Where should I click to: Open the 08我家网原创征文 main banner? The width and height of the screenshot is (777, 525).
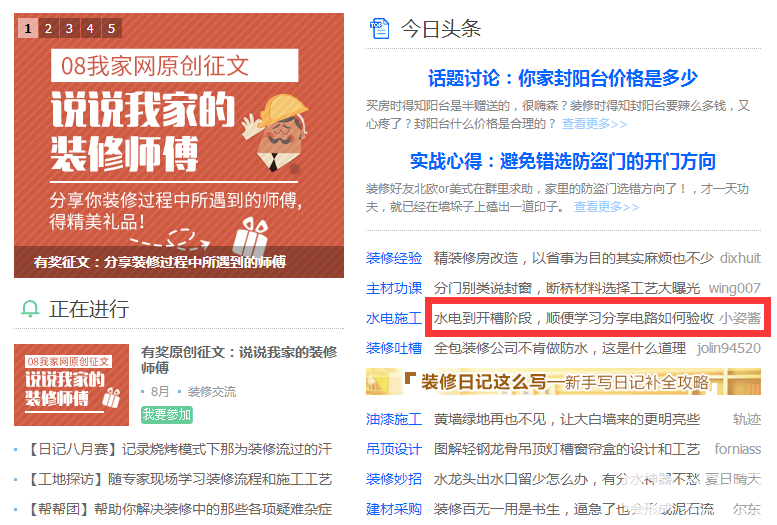(179, 145)
